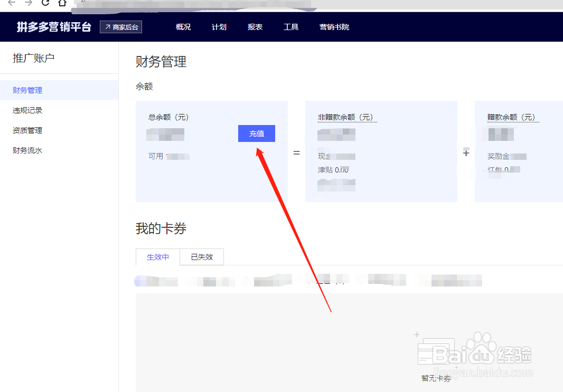Open the 概况 menu
The width and height of the screenshot is (563, 392).
pos(183,27)
